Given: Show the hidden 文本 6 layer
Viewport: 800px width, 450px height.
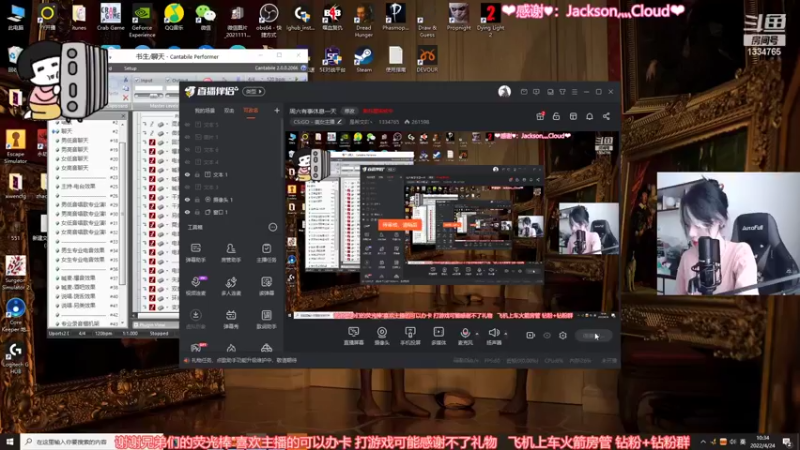Looking at the screenshot, I should (x=188, y=149).
